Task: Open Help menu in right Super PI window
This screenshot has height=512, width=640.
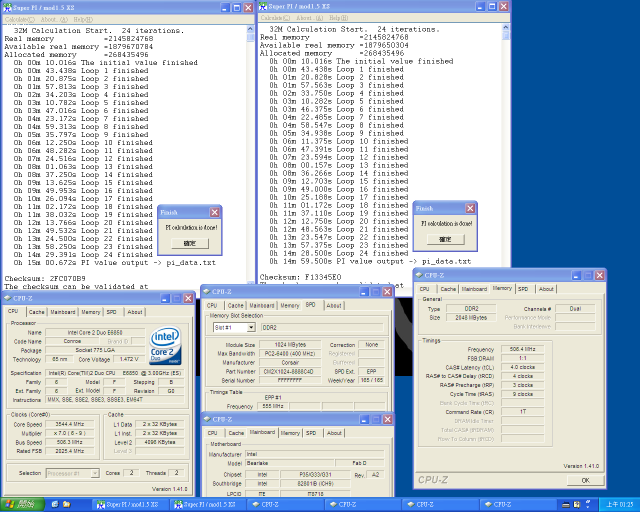Action: 338,18
